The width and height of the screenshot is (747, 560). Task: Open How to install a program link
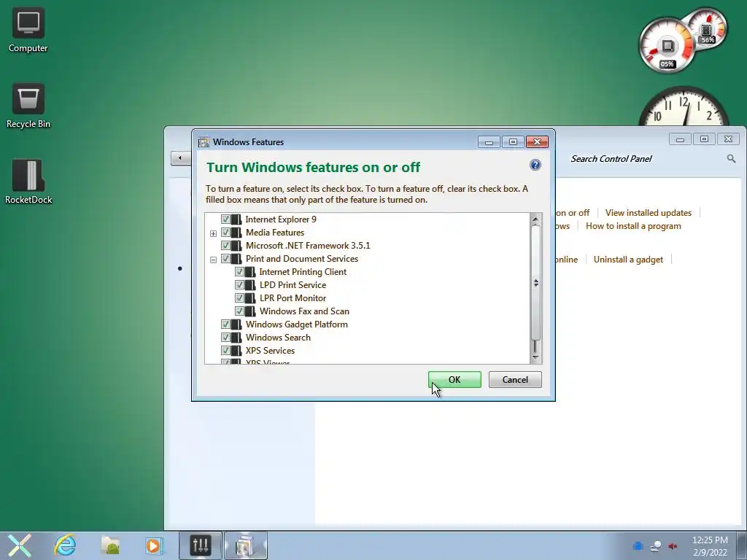(633, 226)
